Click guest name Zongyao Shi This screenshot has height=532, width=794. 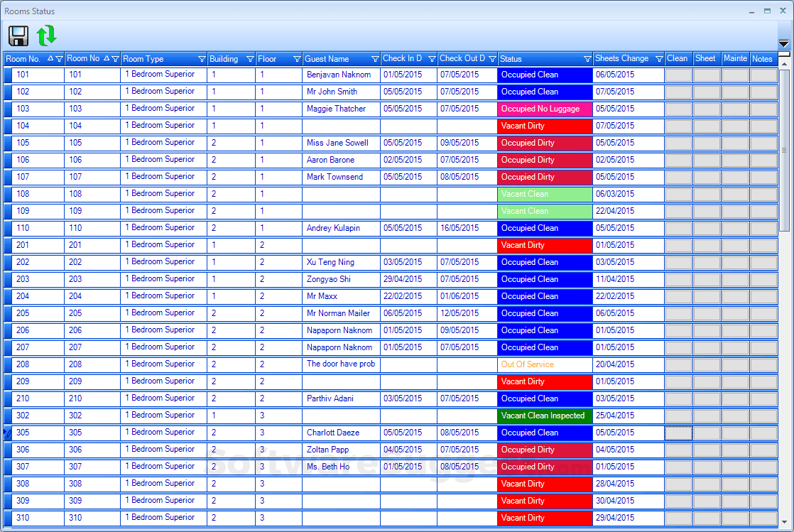(x=328, y=280)
